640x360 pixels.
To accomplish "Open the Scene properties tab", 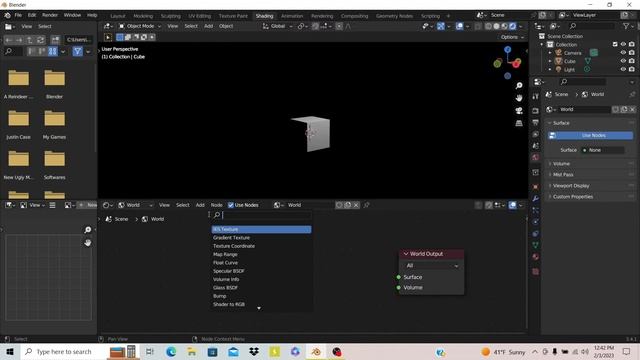I will point(536,146).
